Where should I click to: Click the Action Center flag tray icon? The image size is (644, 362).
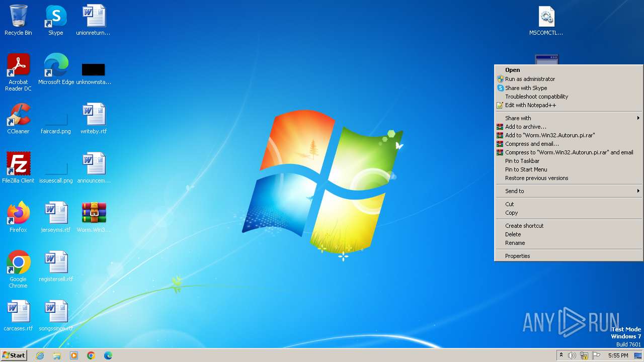[596, 355]
